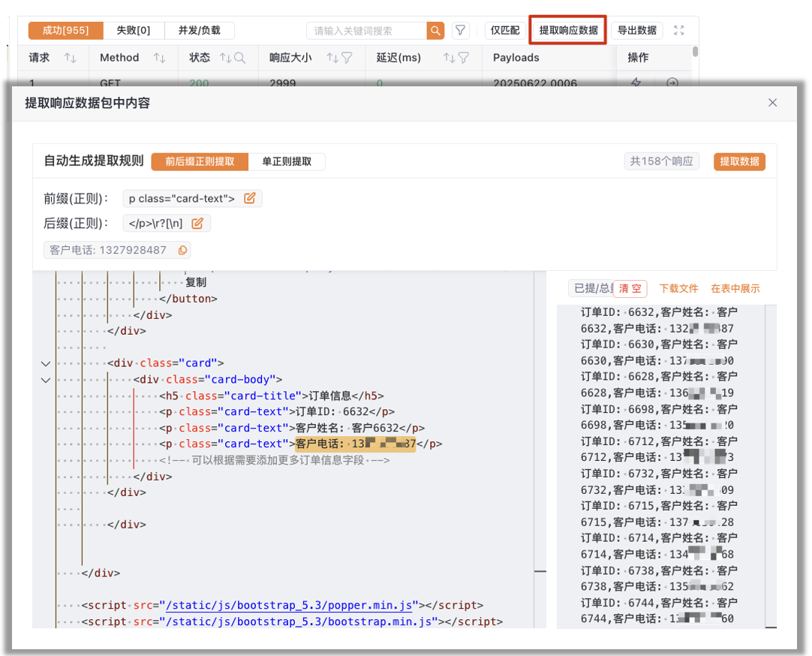Click the h5 card-title 订单信息 line
The width and height of the screenshot is (812, 656).
(272, 396)
